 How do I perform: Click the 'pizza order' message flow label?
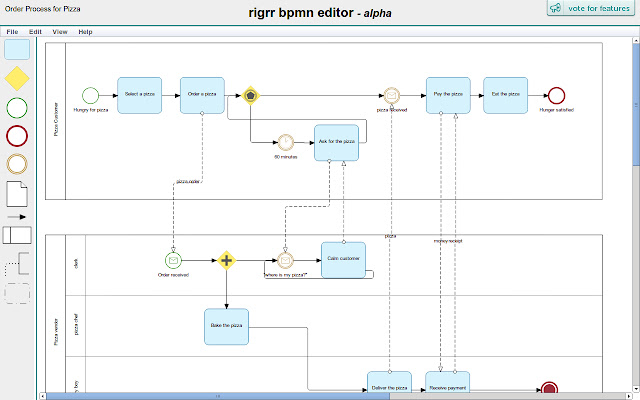point(188,181)
